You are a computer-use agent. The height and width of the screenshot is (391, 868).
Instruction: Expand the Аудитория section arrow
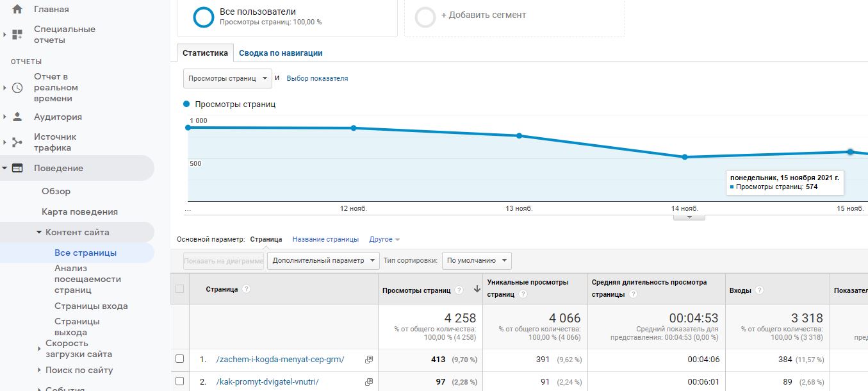(5, 117)
